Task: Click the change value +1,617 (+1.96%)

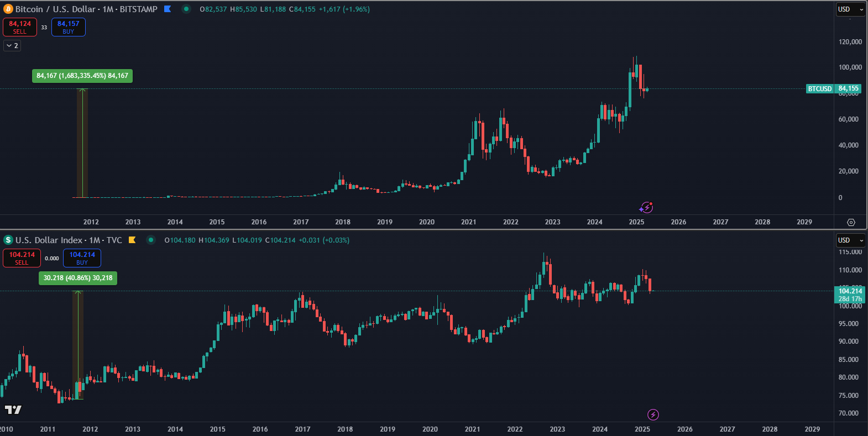Action: click(344, 9)
